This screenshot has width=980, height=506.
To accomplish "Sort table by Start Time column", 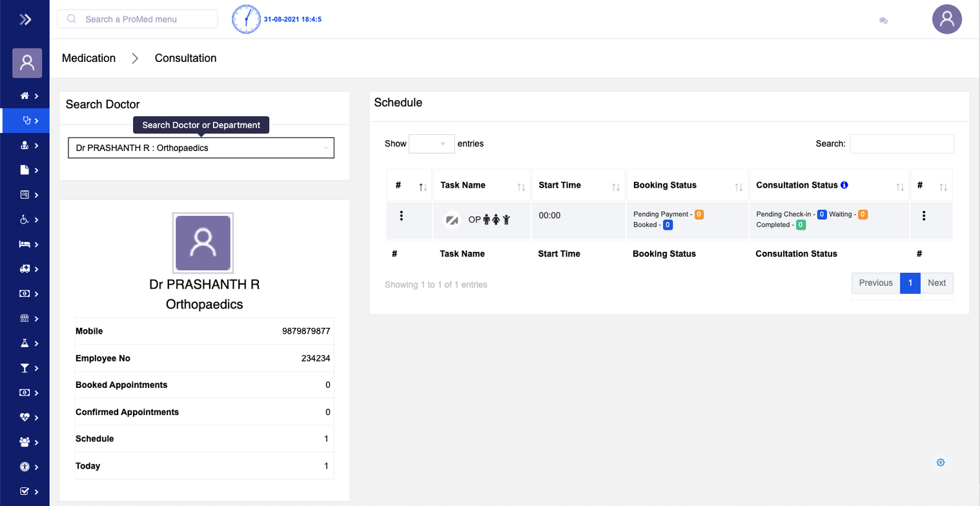I will (577, 186).
